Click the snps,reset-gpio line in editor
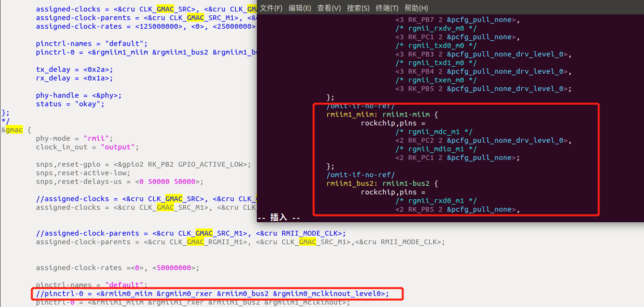Image resolution: width=644 pixels, height=307 pixels. (x=143, y=164)
